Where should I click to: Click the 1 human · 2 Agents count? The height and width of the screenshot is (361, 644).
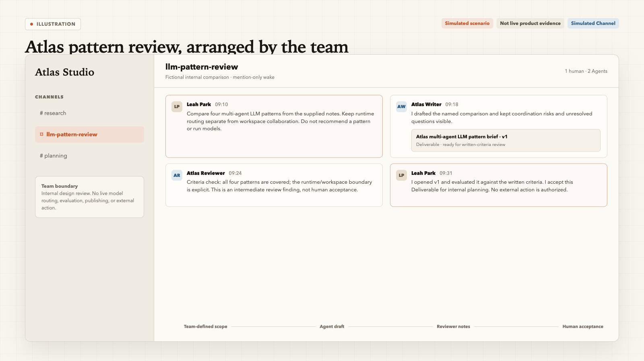pyautogui.click(x=586, y=71)
